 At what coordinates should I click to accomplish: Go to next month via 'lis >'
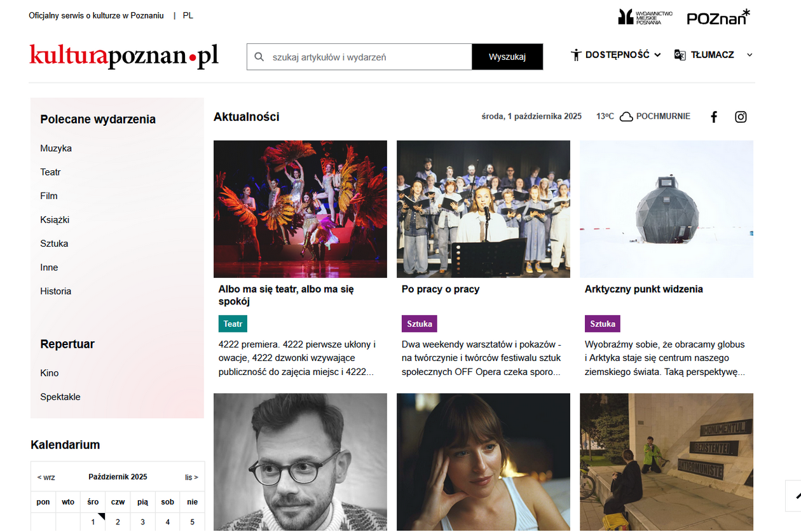191,477
